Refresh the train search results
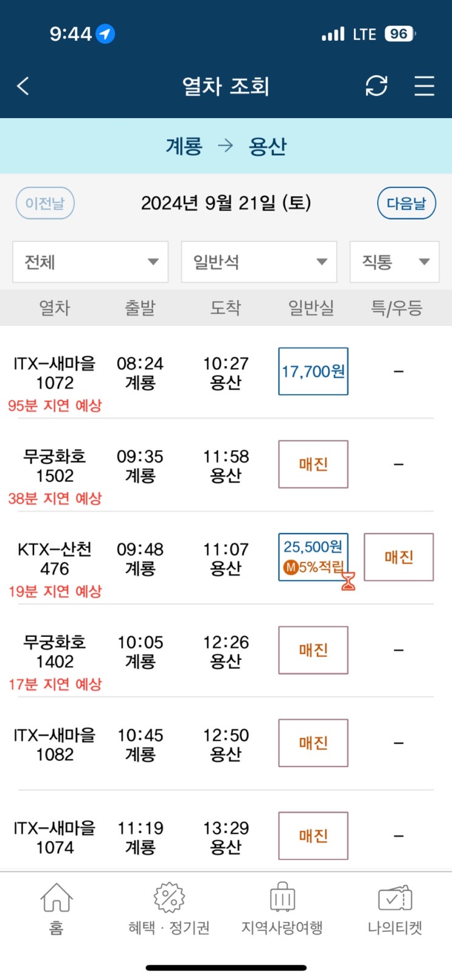The width and height of the screenshot is (452, 980). [x=376, y=86]
